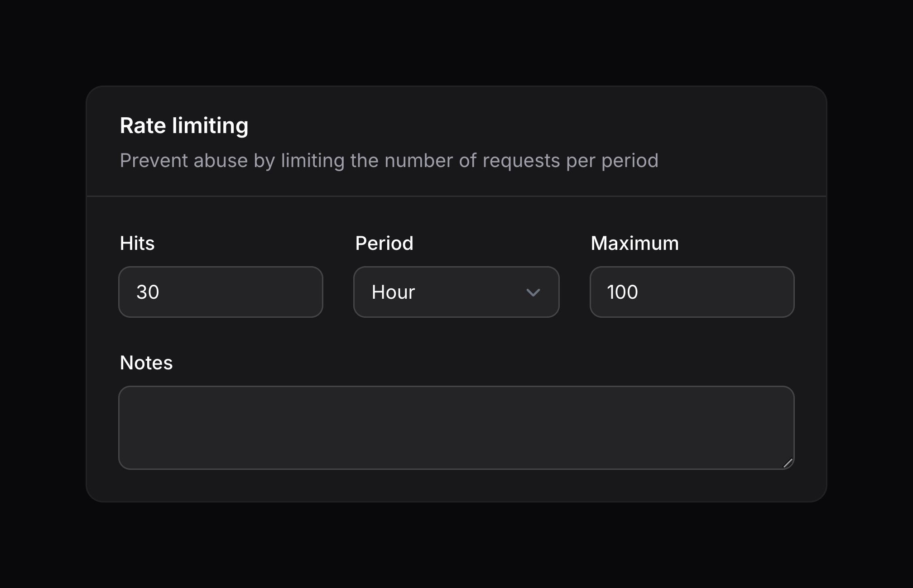Click the "Rate limiting" heading
Screen dimensions: 913x588
(184, 126)
